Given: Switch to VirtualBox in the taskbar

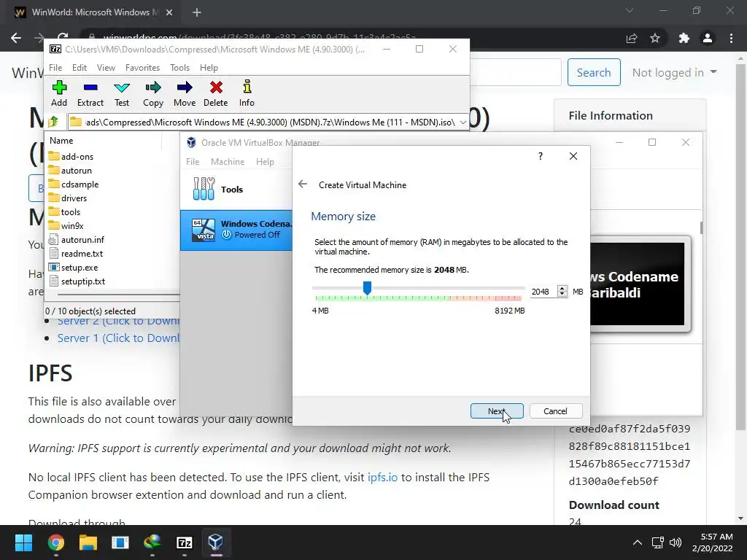Looking at the screenshot, I should [216, 542].
